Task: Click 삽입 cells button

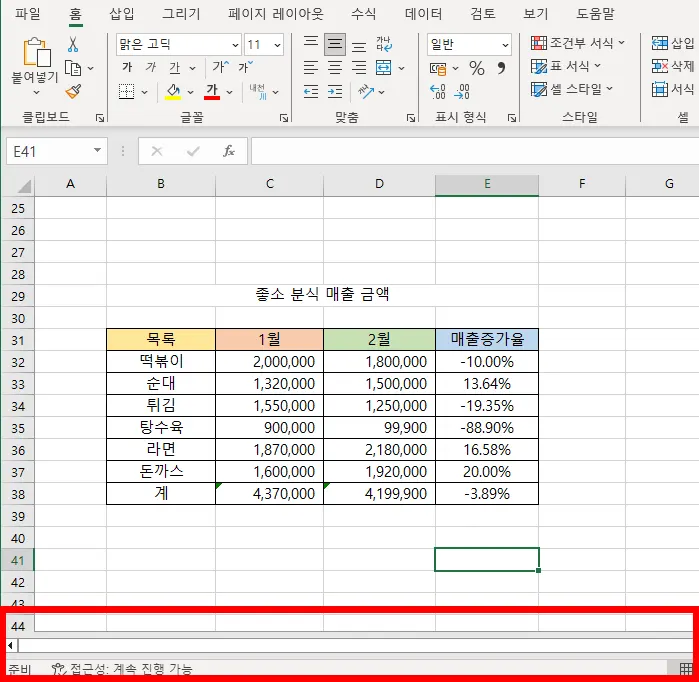Action: click(673, 43)
